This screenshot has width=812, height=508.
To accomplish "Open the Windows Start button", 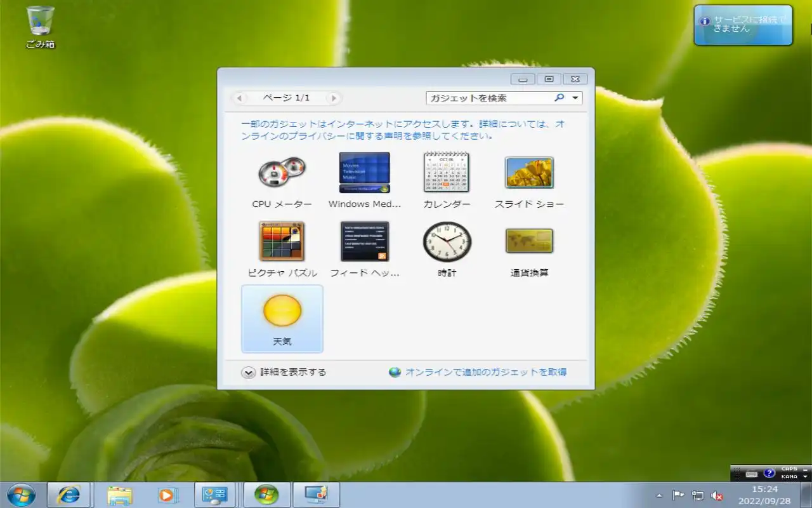I will tap(21, 495).
